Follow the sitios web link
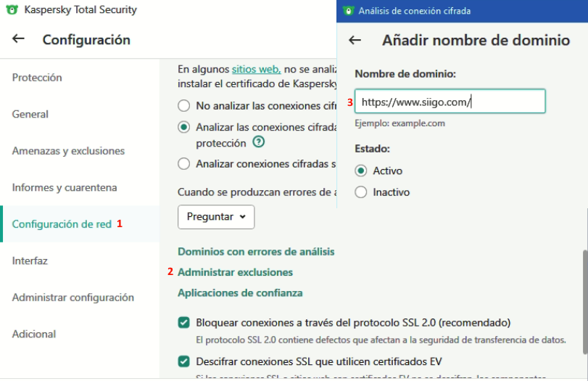The image size is (588, 381). pos(256,69)
